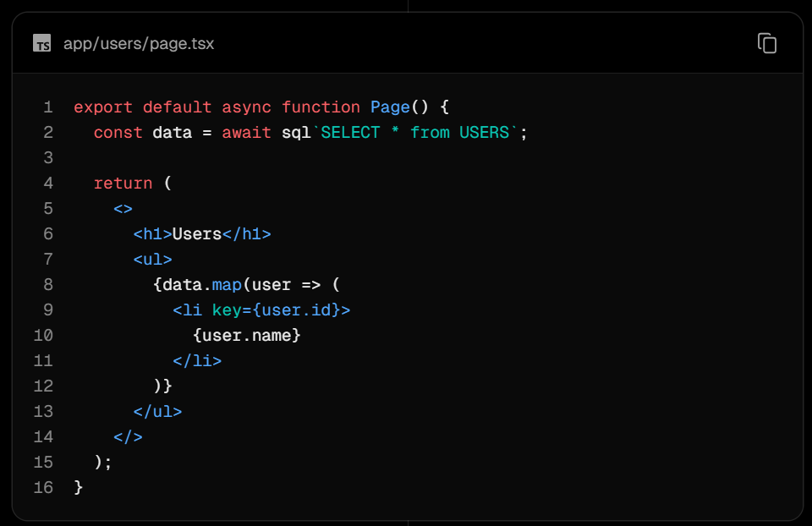The height and width of the screenshot is (526, 812).
Task: Click line number 8 in gutter
Action: [47, 285]
